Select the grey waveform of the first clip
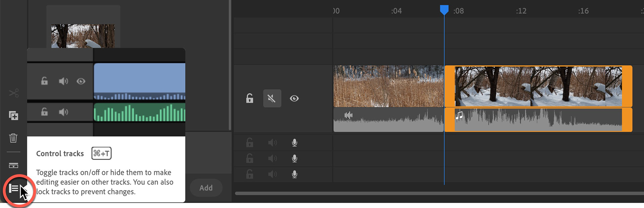Image resolution: width=644 pixels, height=208 pixels. [388, 120]
